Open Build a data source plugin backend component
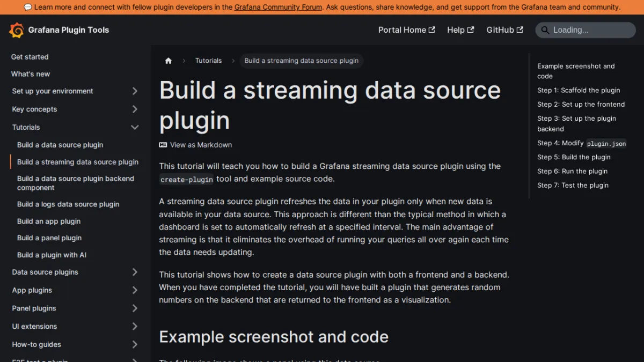This screenshot has width=644, height=362. point(76,183)
